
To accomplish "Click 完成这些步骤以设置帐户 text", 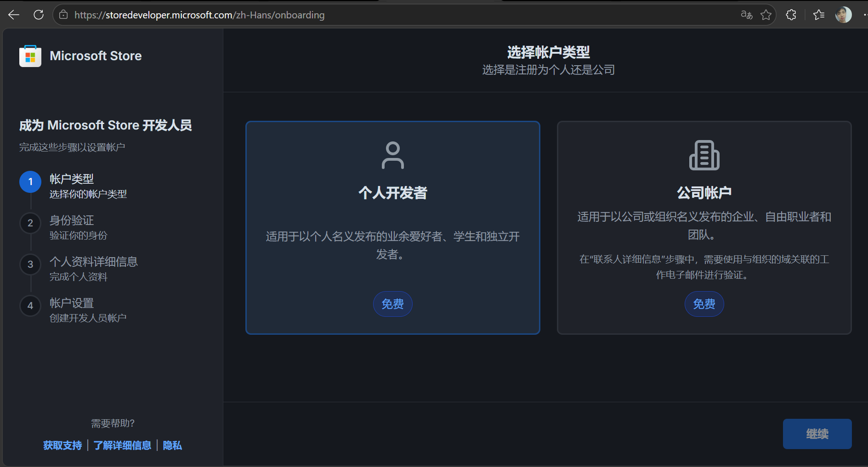I will tap(72, 147).
